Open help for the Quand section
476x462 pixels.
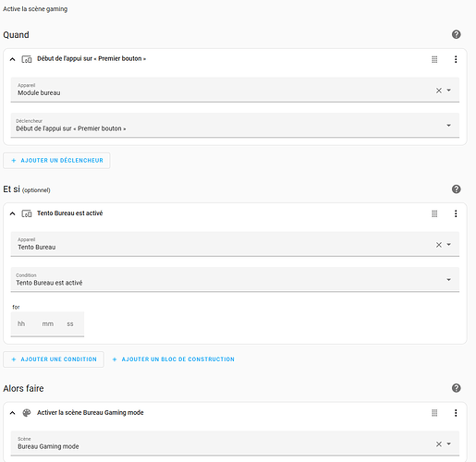[456, 34]
